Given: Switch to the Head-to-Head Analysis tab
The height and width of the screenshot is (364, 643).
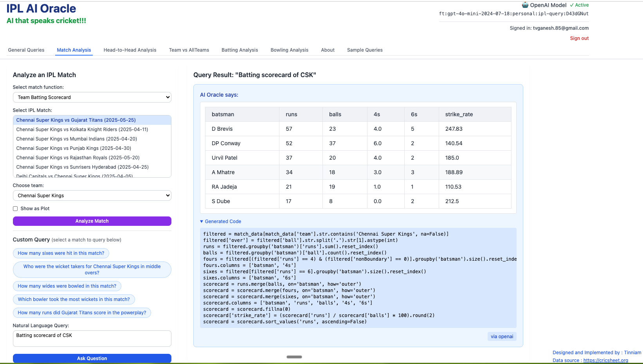Looking at the screenshot, I should [x=130, y=50].
